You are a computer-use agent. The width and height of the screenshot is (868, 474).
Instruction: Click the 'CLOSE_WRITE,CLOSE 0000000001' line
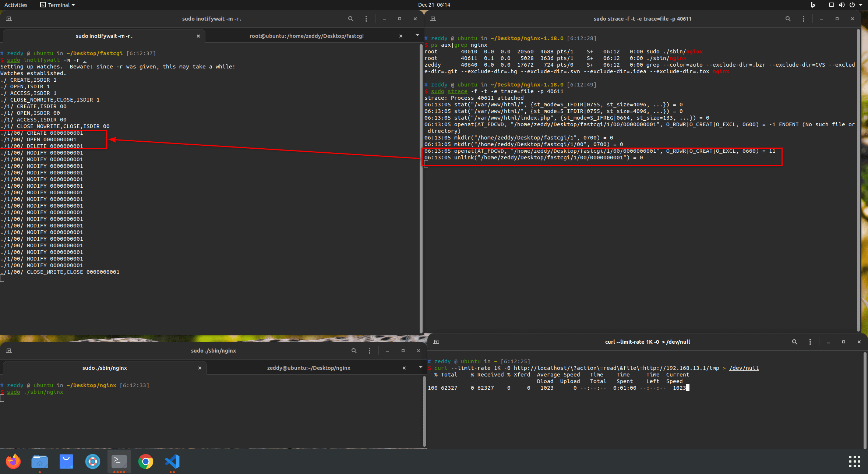click(60, 272)
